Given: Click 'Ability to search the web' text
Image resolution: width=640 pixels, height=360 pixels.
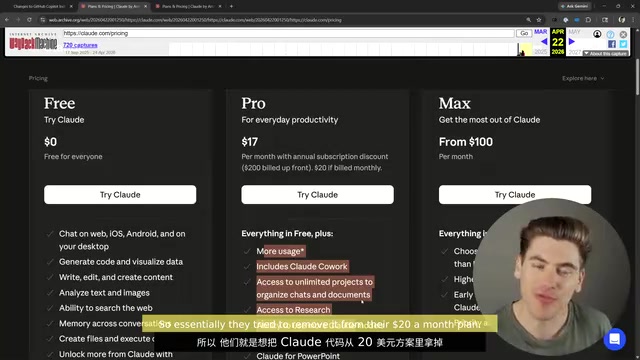Looking at the screenshot, I should click(106, 308).
